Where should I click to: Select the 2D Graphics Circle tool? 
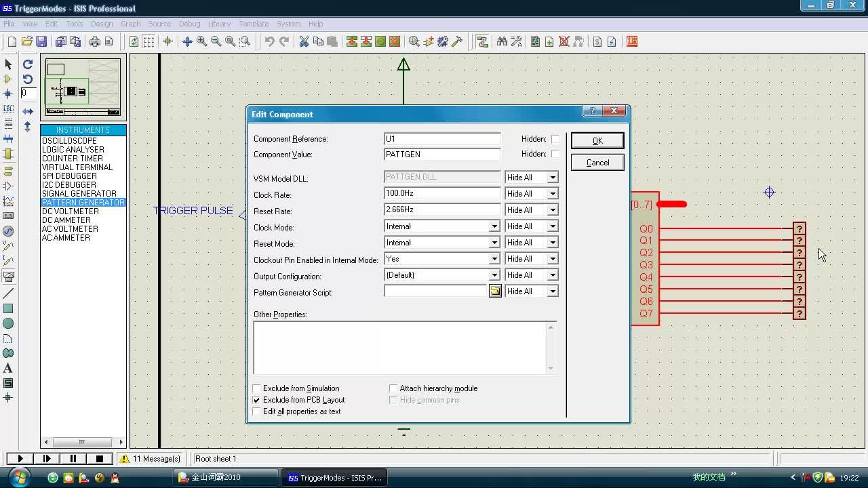coord(8,323)
